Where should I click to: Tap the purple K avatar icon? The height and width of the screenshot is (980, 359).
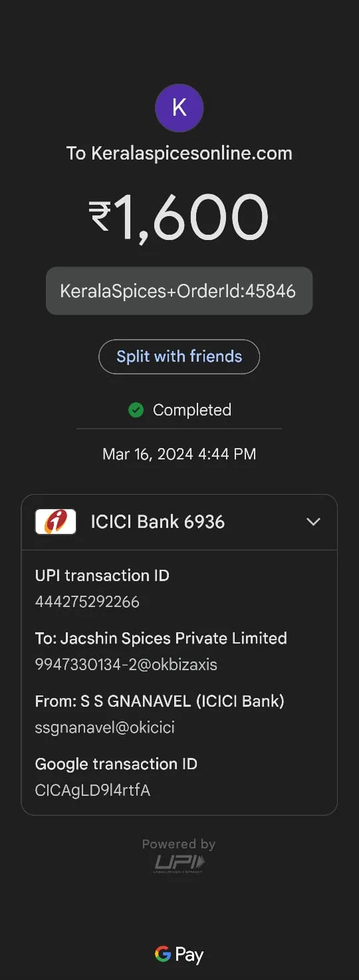click(179, 108)
